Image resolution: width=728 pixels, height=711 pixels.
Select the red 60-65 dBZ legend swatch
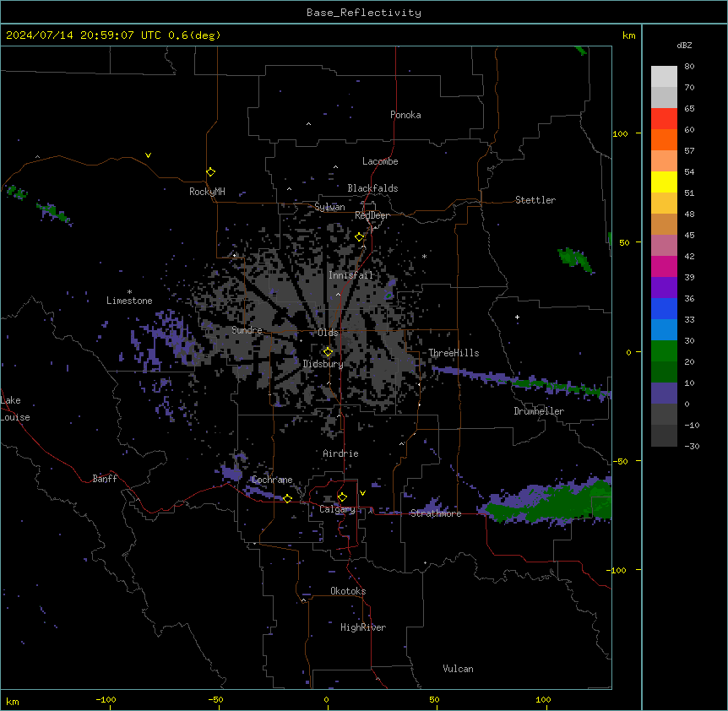(664, 119)
